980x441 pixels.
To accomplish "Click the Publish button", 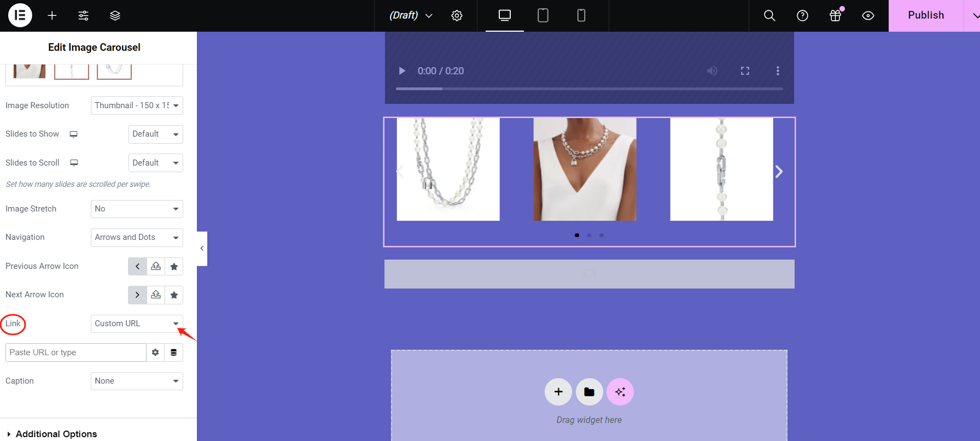I will tap(926, 15).
